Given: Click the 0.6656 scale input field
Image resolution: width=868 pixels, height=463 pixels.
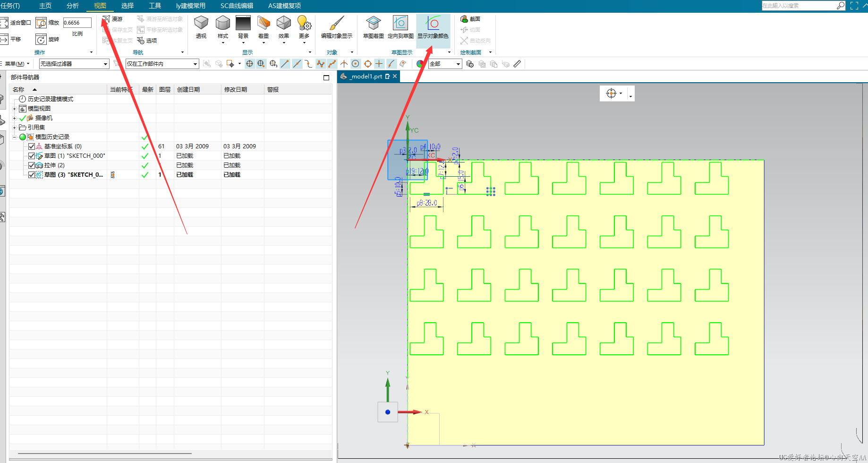Looking at the screenshot, I should pyautogui.click(x=77, y=23).
